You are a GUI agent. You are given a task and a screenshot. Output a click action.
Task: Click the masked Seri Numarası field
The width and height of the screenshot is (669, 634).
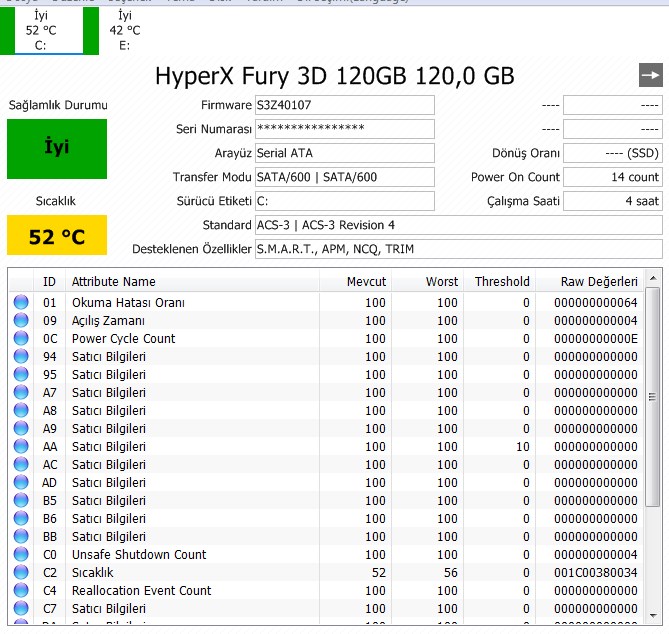click(344, 129)
